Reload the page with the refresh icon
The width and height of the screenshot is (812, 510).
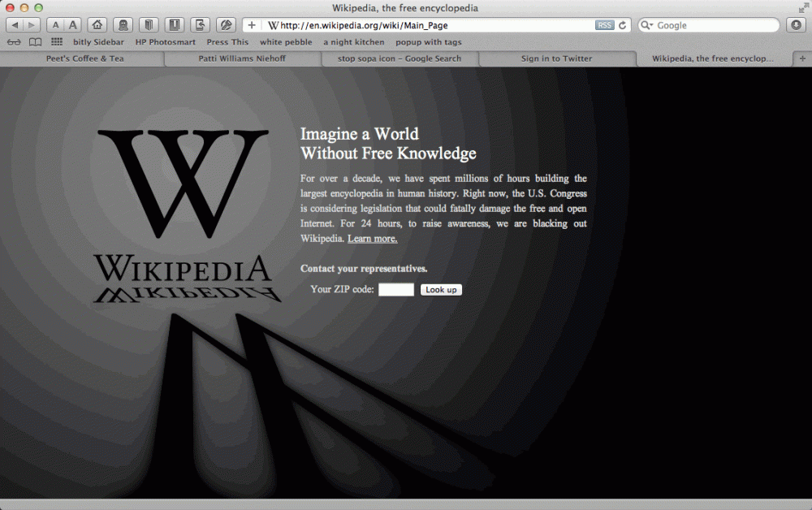point(623,25)
